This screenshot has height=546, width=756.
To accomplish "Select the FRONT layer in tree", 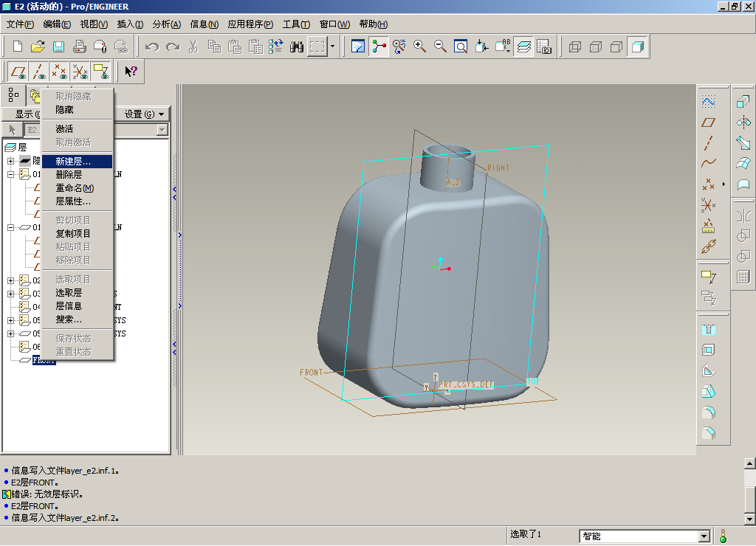I will pos(44,360).
